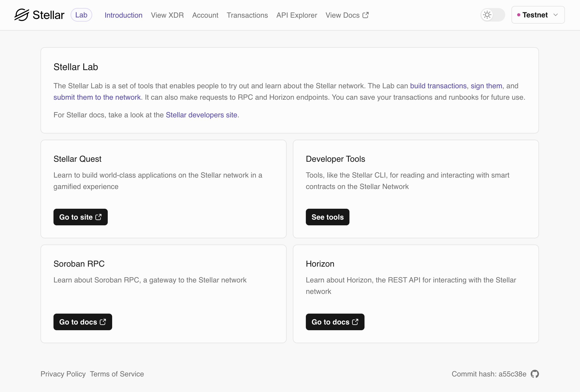Viewport: 580px width, 392px height.
Task: Click the Horizon card heading
Action: (x=320, y=264)
